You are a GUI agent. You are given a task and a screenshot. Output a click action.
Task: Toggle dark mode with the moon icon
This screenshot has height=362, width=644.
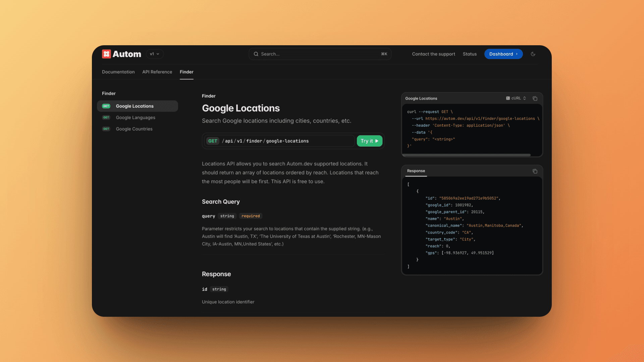click(x=533, y=54)
